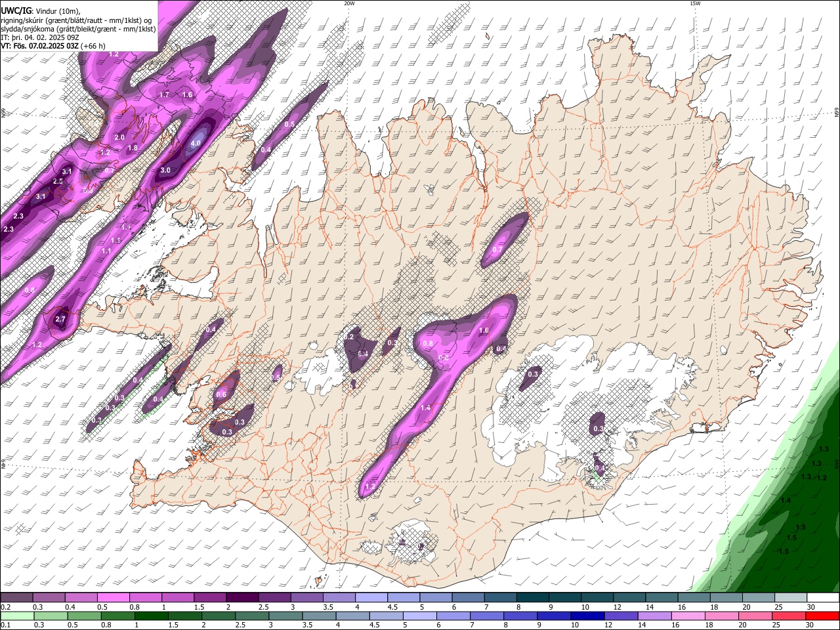The width and height of the screenshot is (840, 630).
Task: Click the '0.2' label in the top legend row
Action: tap(5, 607)
